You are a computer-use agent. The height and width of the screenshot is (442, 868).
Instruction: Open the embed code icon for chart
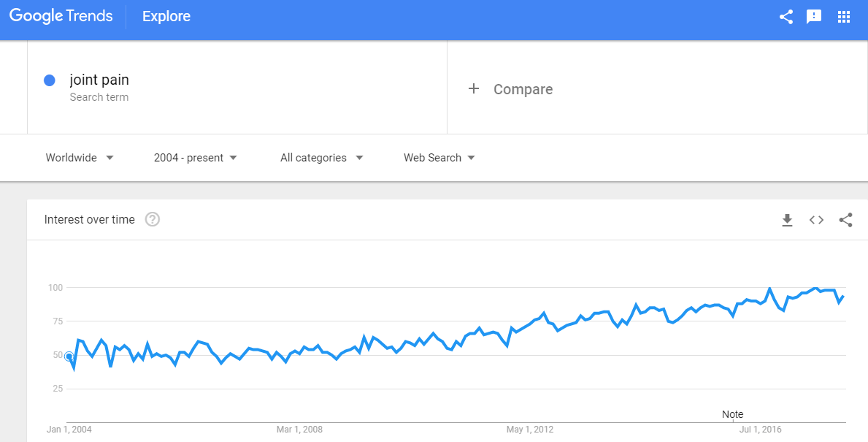(x=816, y=220)
